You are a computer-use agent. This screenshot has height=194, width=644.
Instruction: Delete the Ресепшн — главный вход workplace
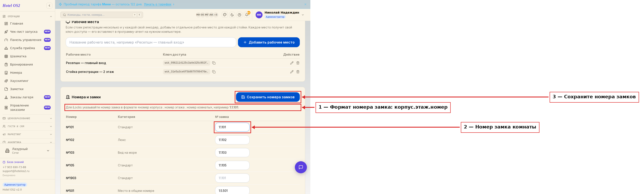(x=298, y=63)
